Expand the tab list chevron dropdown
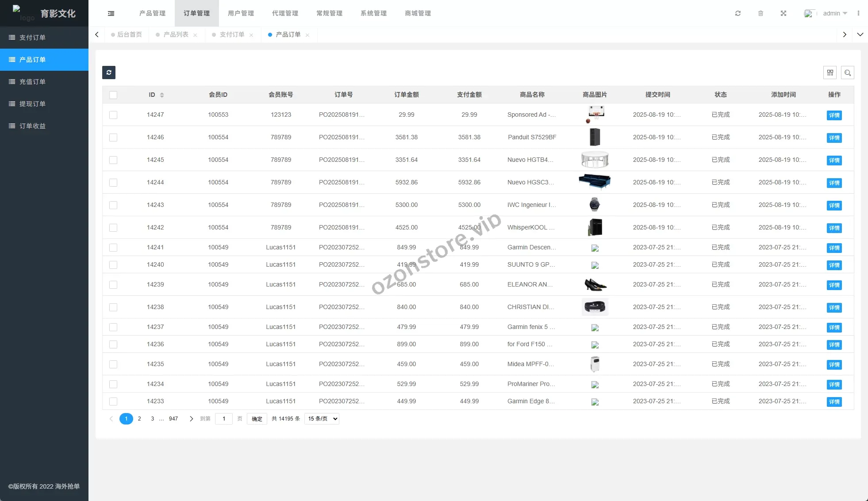This screenshot has height=501, width=868. pos(860,34)
